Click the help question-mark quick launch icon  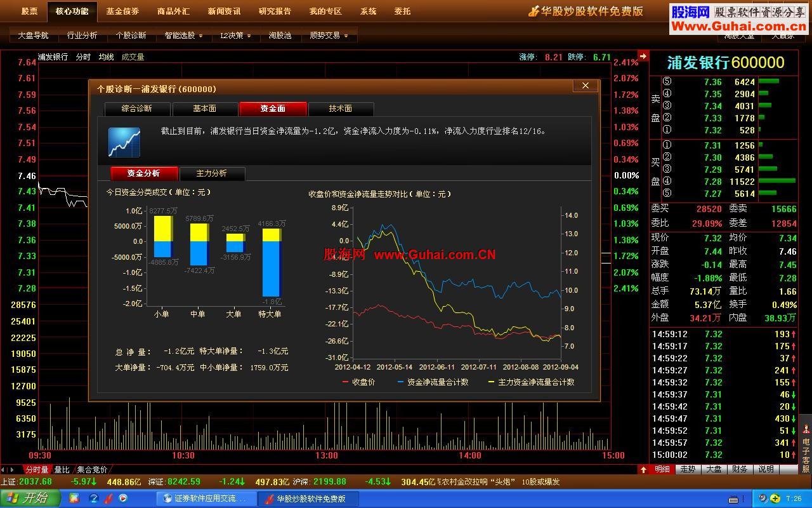(x=95, y=498)
